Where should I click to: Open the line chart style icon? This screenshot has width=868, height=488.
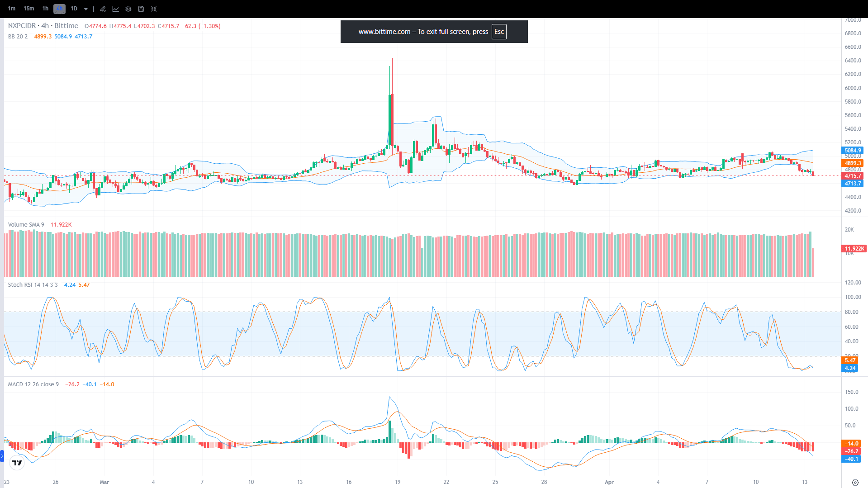(x=116, y=9)
